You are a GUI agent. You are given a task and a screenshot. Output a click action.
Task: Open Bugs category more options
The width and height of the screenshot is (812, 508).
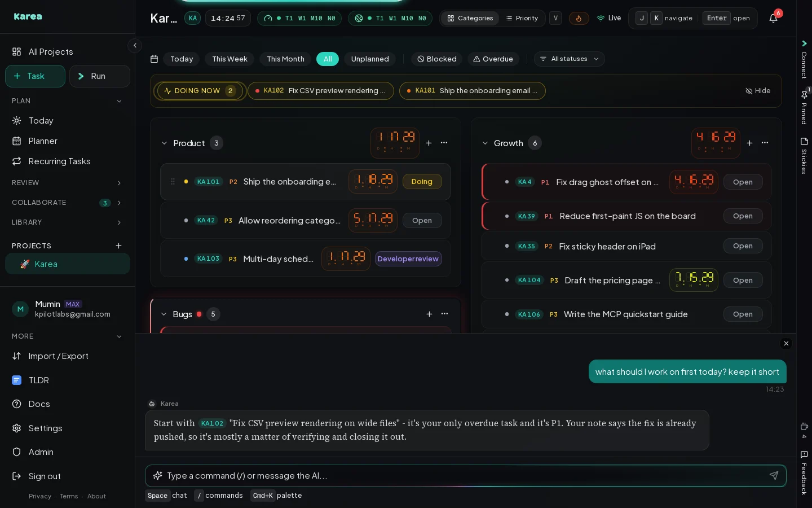[x=445, y=314]
